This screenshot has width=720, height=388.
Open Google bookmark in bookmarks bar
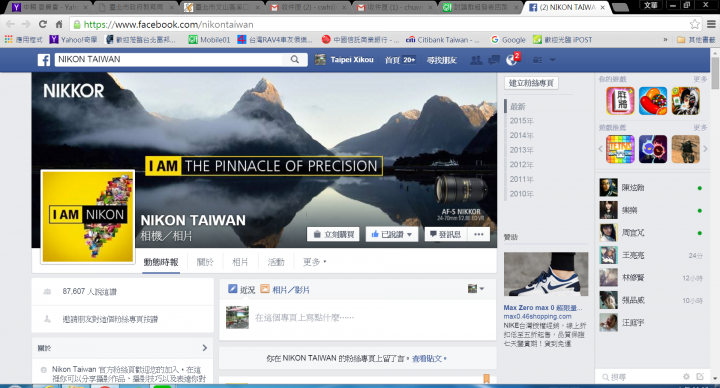[x=508, y=40]
